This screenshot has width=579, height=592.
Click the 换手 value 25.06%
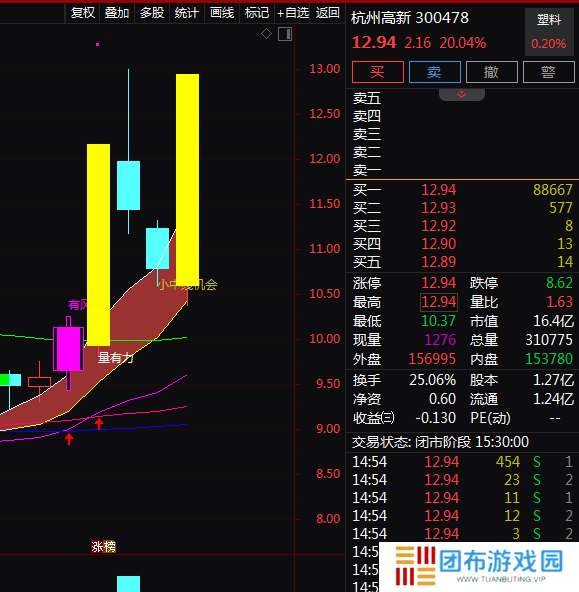pos(433,380)
